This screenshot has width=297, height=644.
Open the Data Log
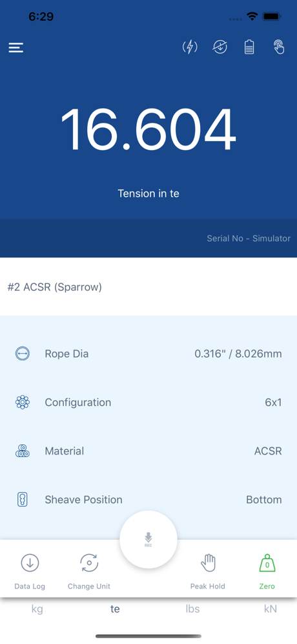point(30,572)
